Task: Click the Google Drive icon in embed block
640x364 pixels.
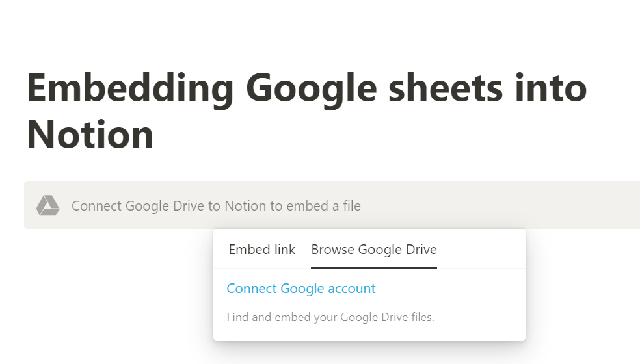Action: click(48, 205)
